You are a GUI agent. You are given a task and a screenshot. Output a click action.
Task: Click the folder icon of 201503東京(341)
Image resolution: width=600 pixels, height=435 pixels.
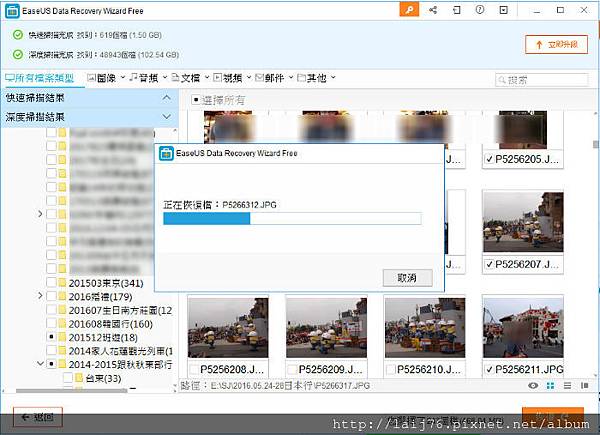62,283
